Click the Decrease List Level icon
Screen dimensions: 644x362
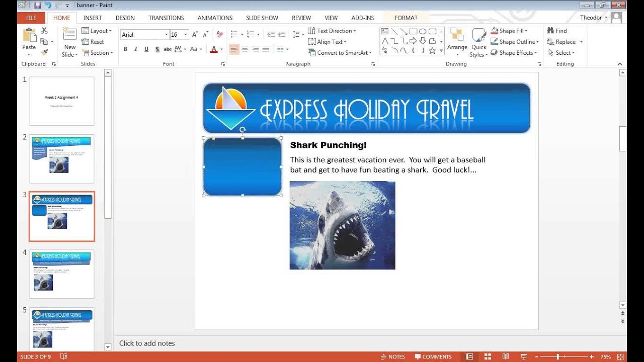pos(271,35)
